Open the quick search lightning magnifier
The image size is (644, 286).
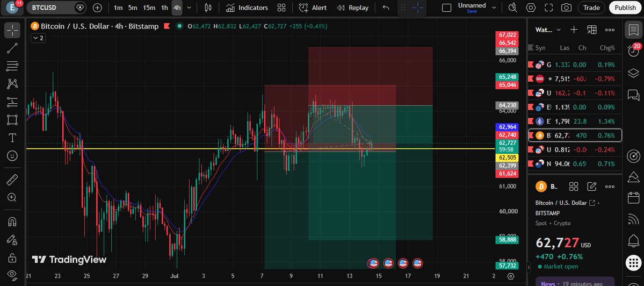pos(512,8)
